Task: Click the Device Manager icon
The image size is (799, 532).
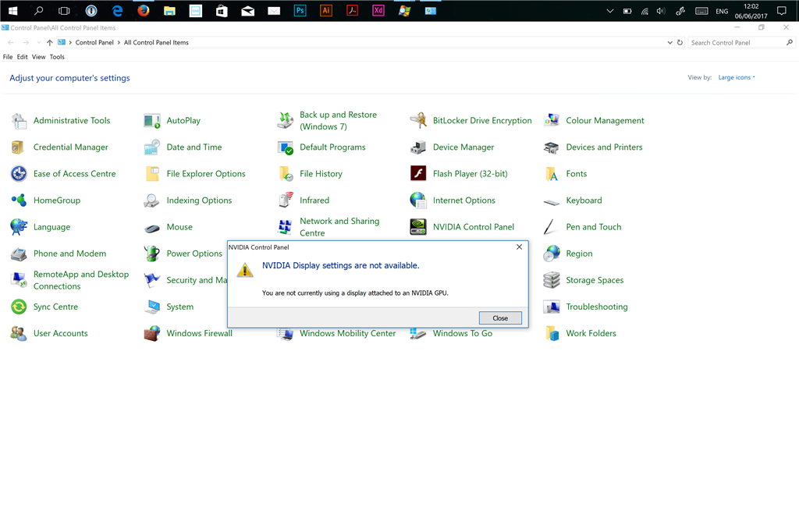Action: [418, 147]
